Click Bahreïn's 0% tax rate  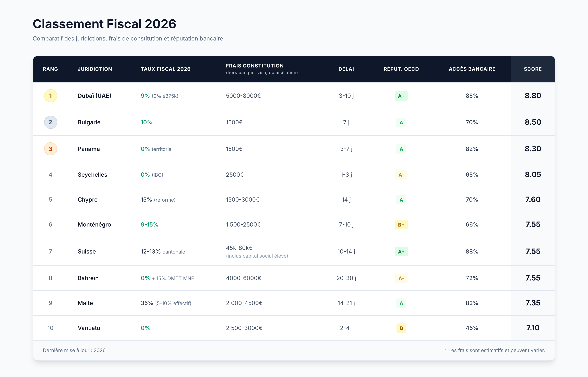(x=145, y=278)
